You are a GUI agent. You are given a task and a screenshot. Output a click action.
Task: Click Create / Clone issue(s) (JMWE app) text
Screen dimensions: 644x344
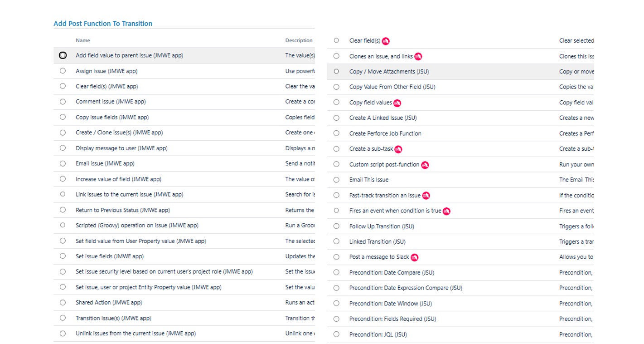coord(119,133)
